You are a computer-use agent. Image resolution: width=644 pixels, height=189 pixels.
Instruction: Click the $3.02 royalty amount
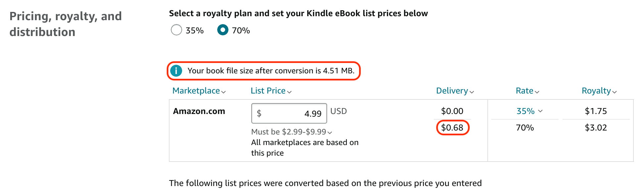(x=596, y=128)
